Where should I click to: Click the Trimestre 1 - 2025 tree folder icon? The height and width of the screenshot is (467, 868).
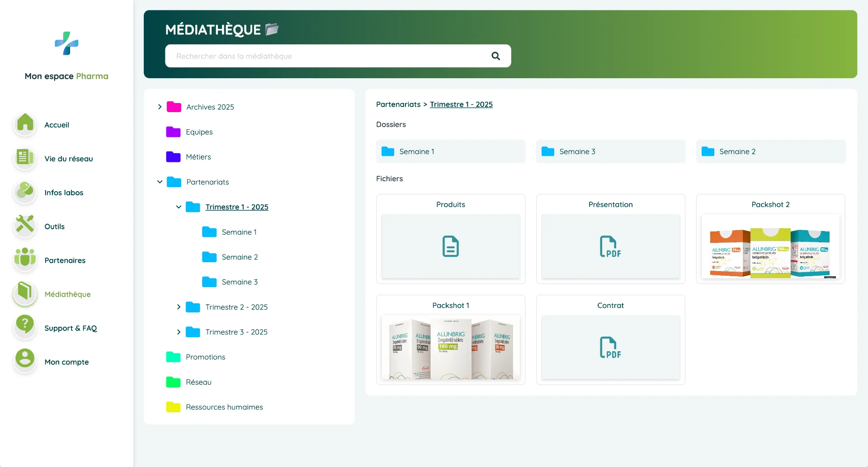(x=193, y=207)
